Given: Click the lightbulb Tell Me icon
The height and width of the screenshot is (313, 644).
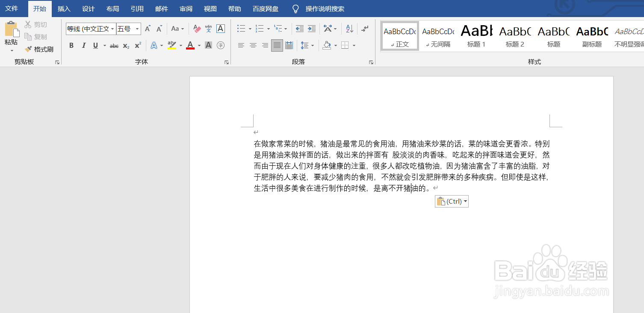Looking at the screenshot, I should tap(295, 9).
